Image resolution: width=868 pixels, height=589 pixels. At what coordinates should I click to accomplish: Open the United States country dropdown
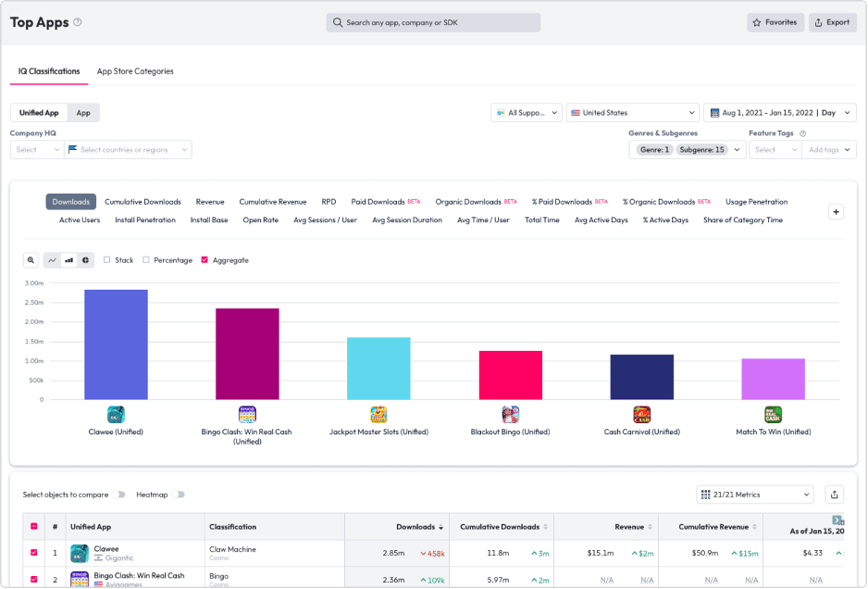[633, 112]
